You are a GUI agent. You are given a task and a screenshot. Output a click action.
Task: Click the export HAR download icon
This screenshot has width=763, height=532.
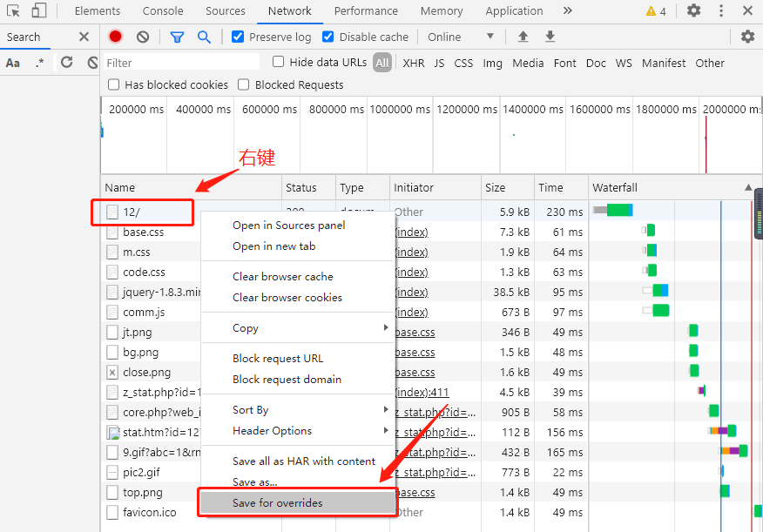550,37
